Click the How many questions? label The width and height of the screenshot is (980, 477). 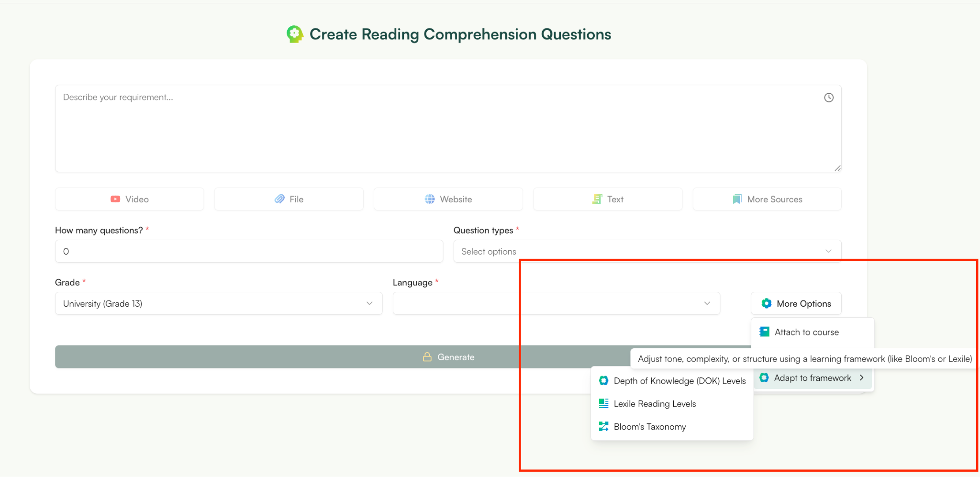99,230
